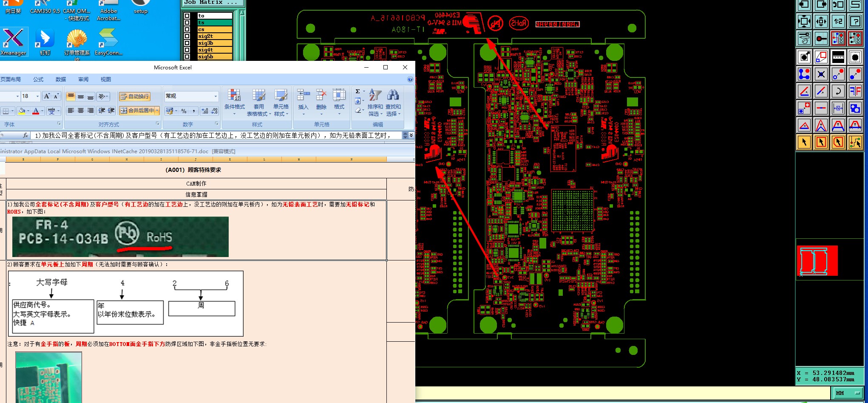Toggle 自动换行 wrap text in Excel
868x403 pixels.
point(135,97)
